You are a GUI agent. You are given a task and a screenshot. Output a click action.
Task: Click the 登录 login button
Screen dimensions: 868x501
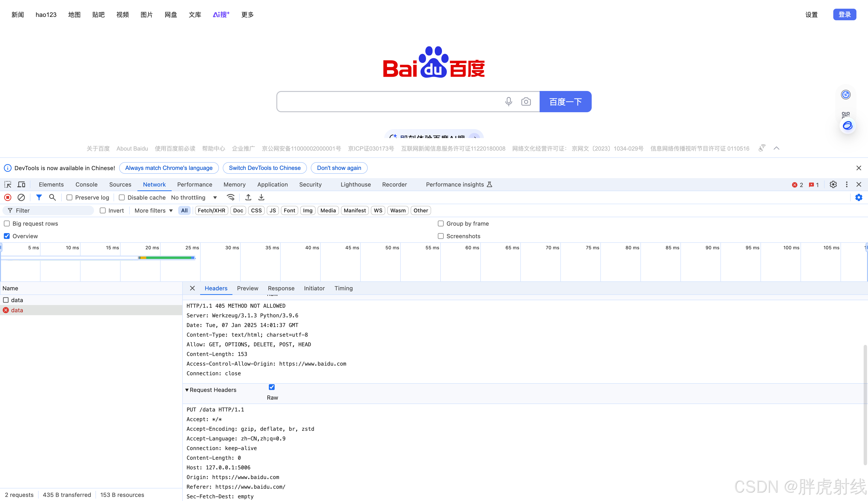click(845, 14)
